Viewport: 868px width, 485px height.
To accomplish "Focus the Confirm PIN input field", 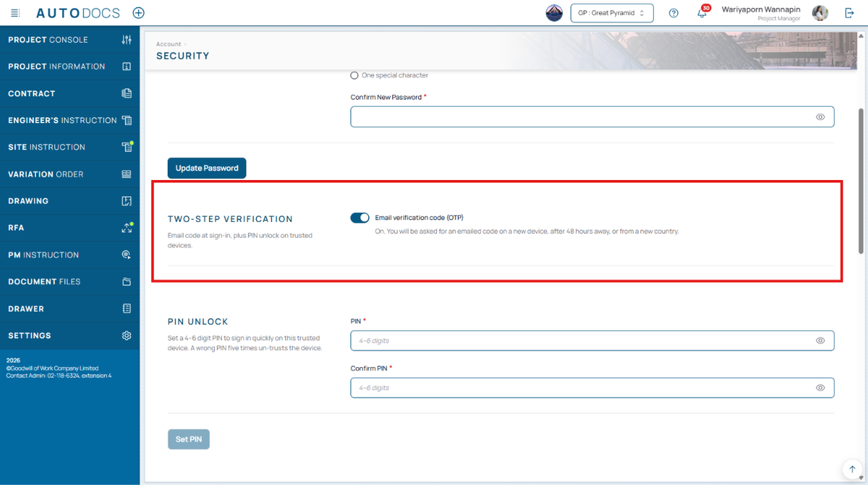I will [592, 387].
